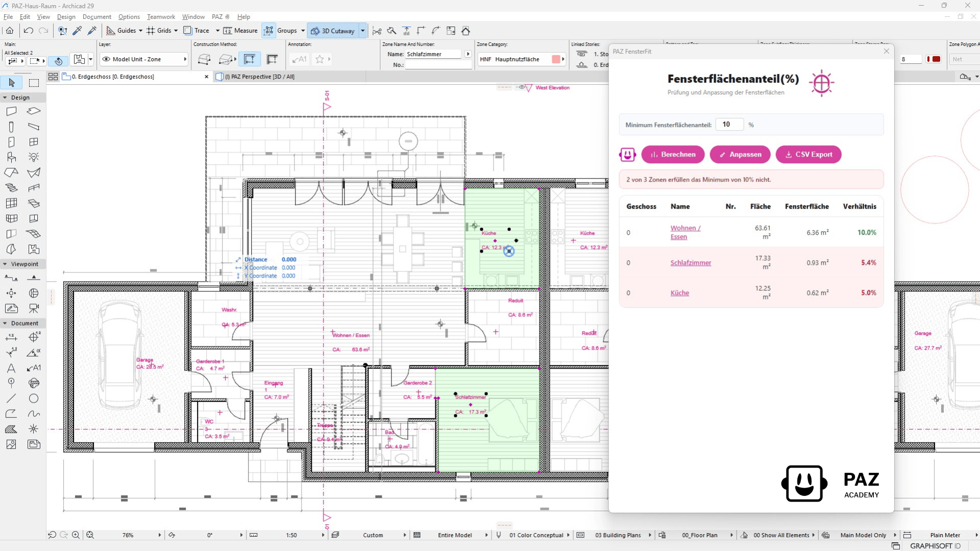This screenshot has height=551, width=980.
Task: Click the Home icon in the toolbar
Action: pyautogui.click(x=10, y=31)
